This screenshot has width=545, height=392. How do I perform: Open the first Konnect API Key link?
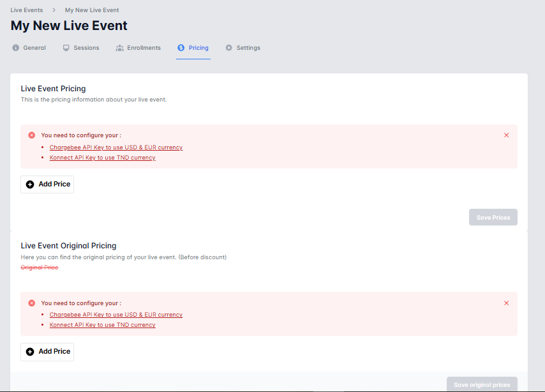[x=103, y=158]
